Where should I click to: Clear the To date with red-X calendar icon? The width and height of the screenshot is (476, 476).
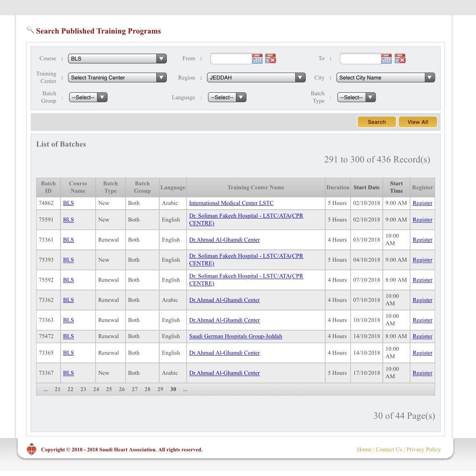click(x=400, y=58)
